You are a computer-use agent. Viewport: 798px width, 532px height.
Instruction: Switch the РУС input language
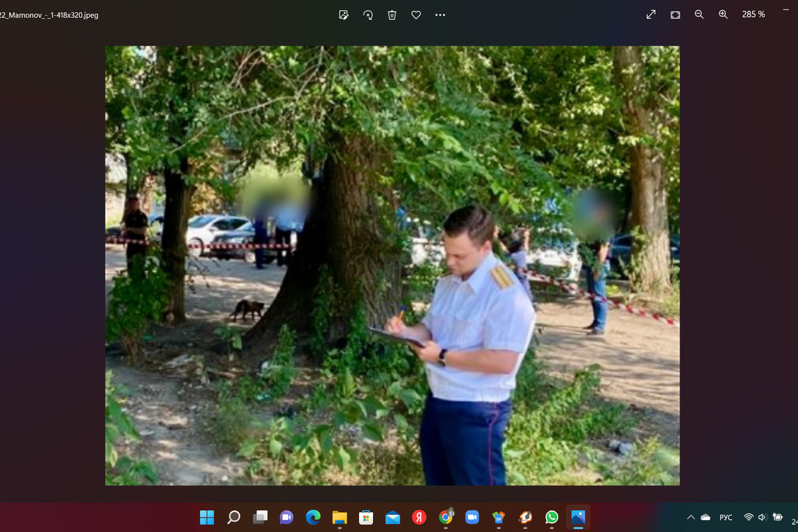726,517
